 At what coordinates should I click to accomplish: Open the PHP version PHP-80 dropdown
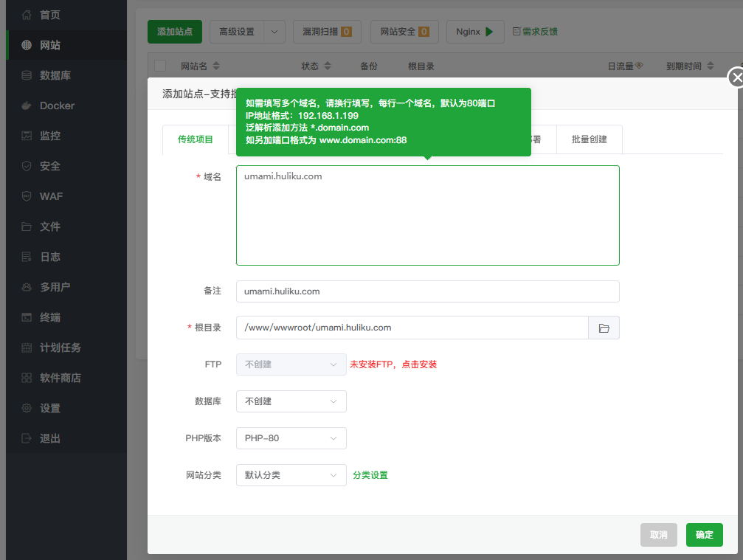pos(291,438)
